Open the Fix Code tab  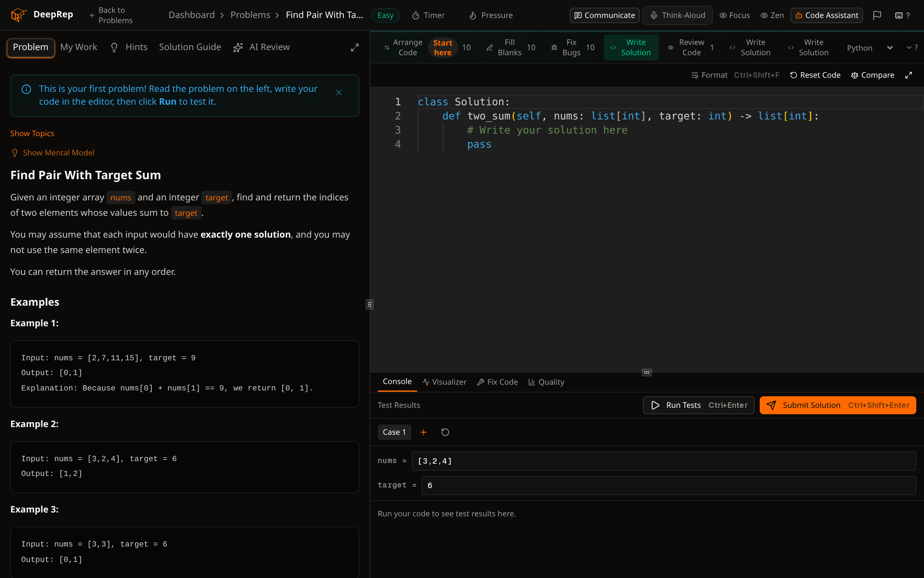(498, 382)
